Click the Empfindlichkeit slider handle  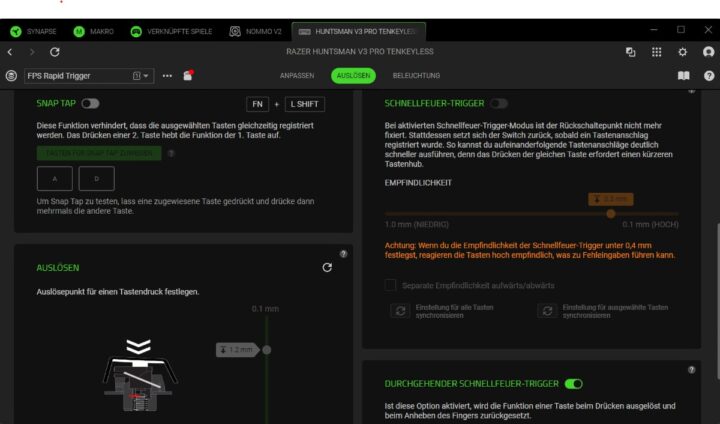(x=610, y=213)
